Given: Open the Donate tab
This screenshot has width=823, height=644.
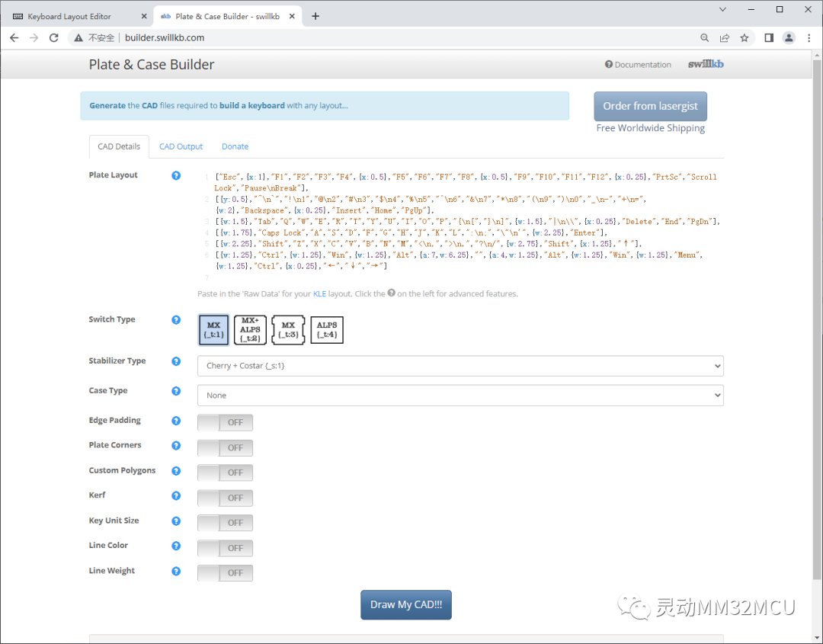Looking at the screenshot, I should pos(235,146).
